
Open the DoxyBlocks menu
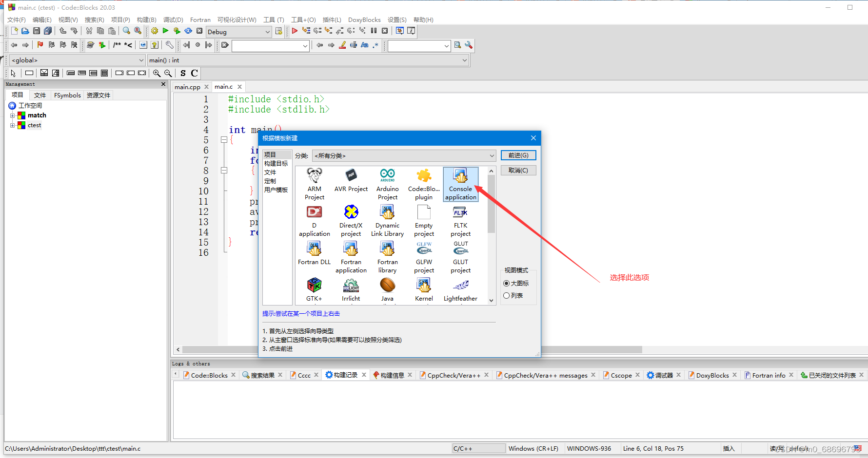pyautogui.click(x=364, y=19)
